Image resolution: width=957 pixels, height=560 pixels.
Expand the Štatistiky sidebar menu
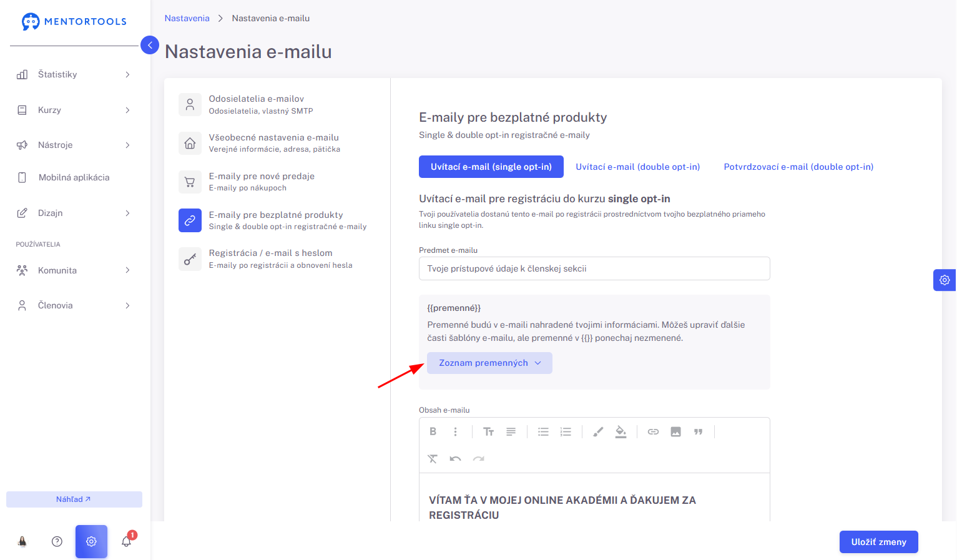click(75, 74)
